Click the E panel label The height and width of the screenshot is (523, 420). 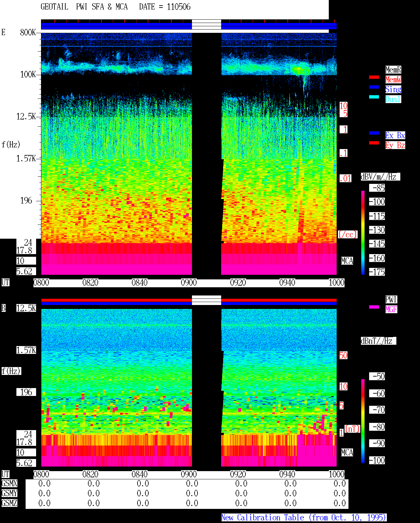point(3,32)
